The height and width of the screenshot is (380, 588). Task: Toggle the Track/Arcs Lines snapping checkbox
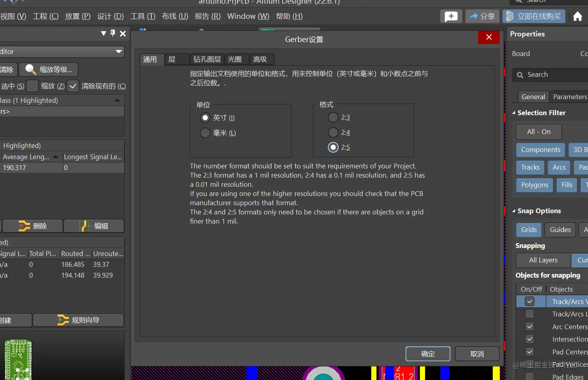530,314
